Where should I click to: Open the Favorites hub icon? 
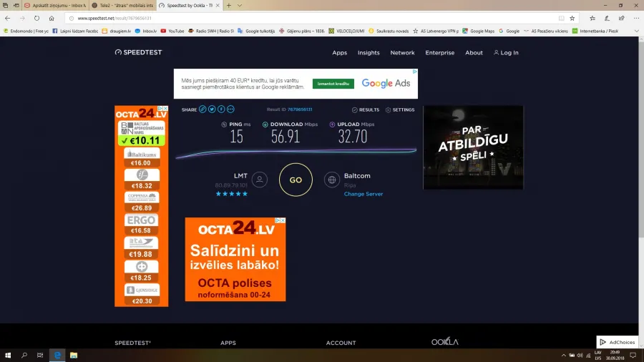592,18
